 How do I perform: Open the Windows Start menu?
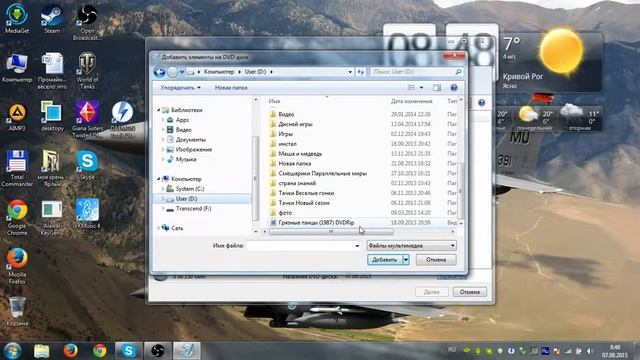pos(12,351)
